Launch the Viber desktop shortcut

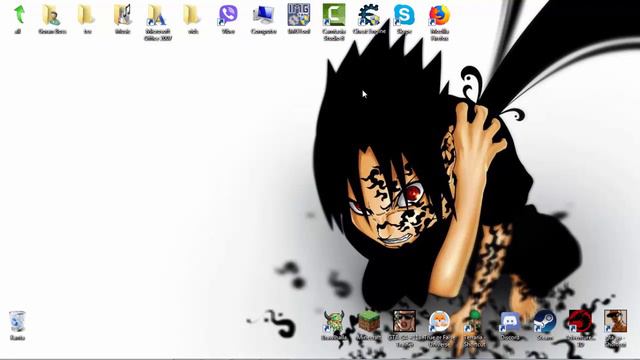[227, 15]
